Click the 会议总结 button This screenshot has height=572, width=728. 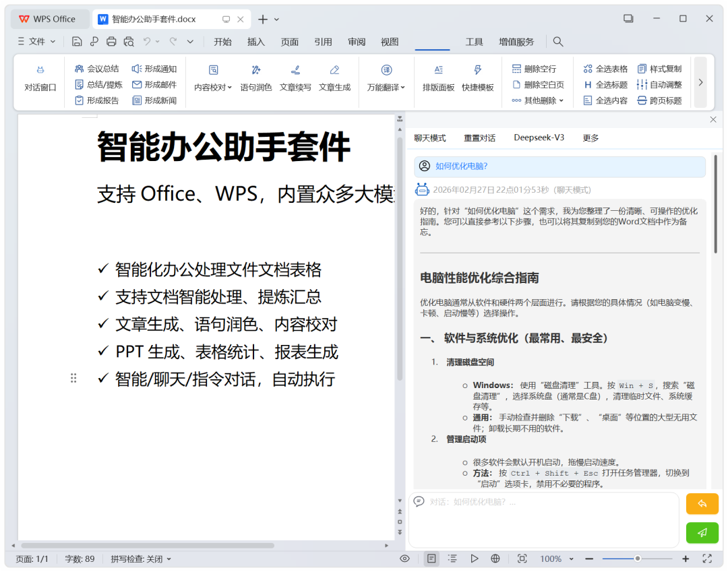click(x=96, y=69)
